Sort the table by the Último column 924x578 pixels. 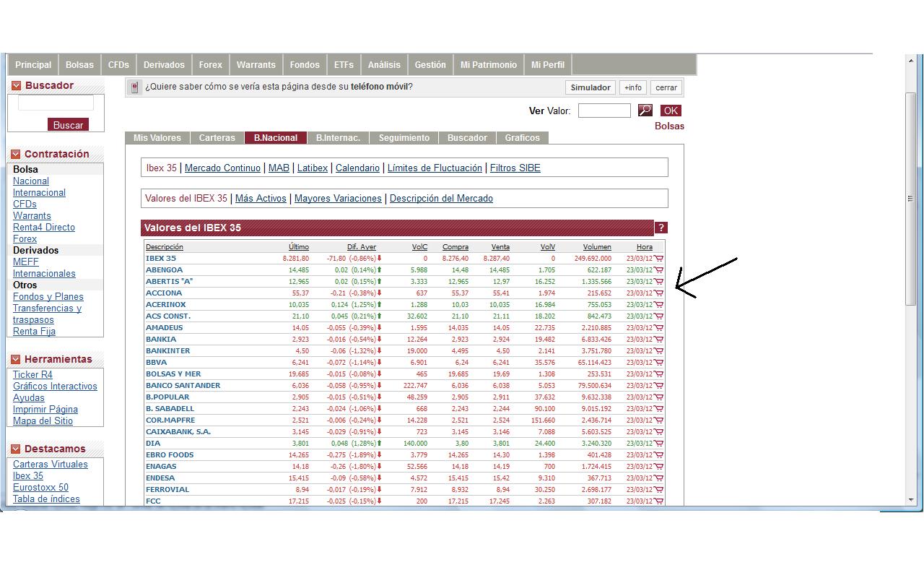[x=299, y=247]
